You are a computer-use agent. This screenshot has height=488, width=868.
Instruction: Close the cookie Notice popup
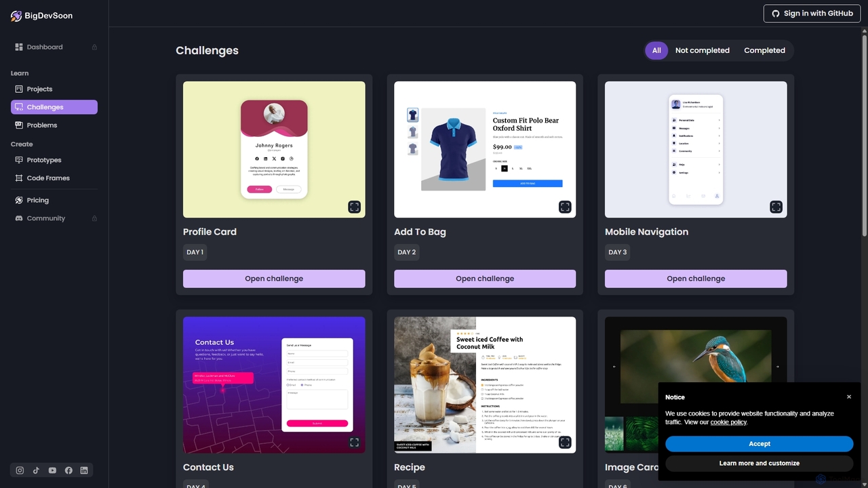848,397
